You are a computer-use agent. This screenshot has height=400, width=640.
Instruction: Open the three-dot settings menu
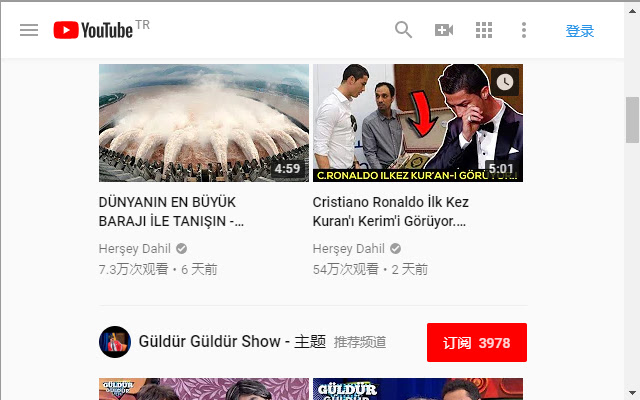pyautogui.click(x=524, y=30)
